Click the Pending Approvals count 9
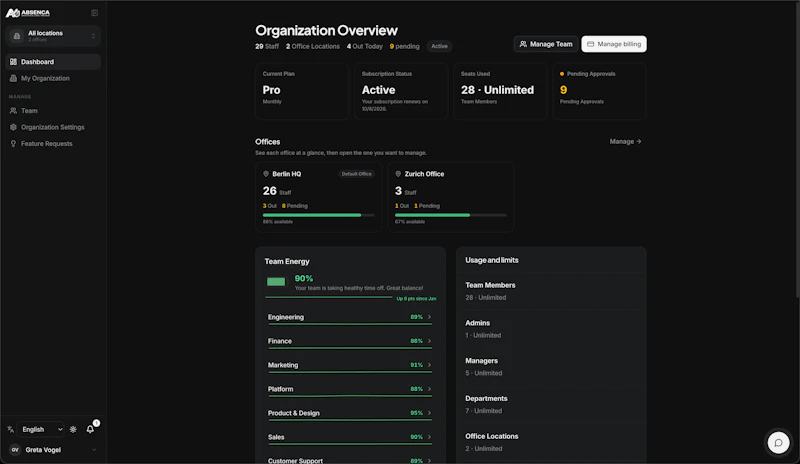 click(563, 90)
